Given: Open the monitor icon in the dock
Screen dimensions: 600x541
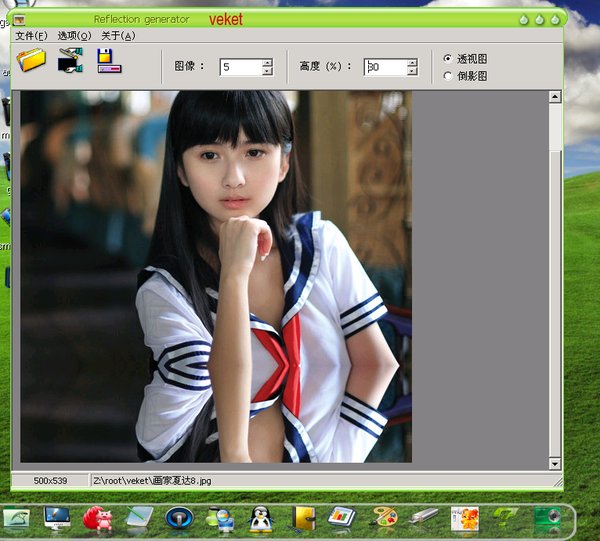Looking at the screenshot, I should [x=57, y=518].
